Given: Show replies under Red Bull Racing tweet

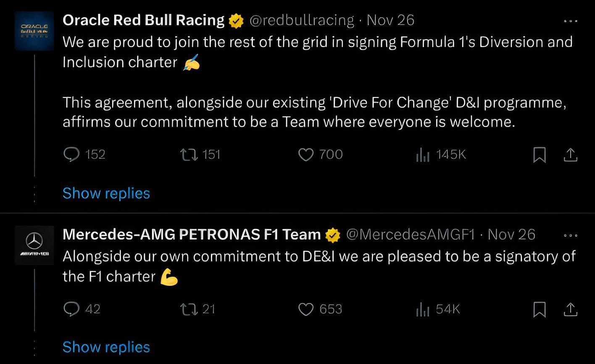Looking at the screenshot, I should point(106,193).
